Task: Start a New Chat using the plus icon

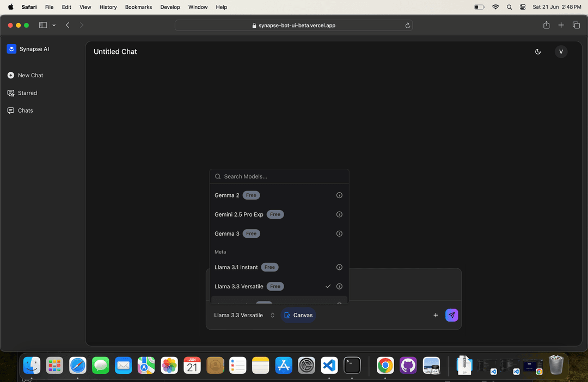Action: point(11,75)
